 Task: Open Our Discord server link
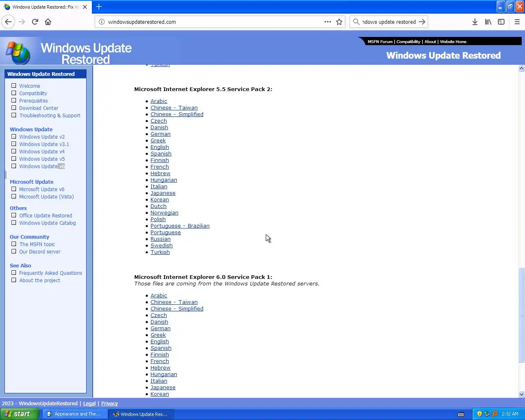pos(40,252)
